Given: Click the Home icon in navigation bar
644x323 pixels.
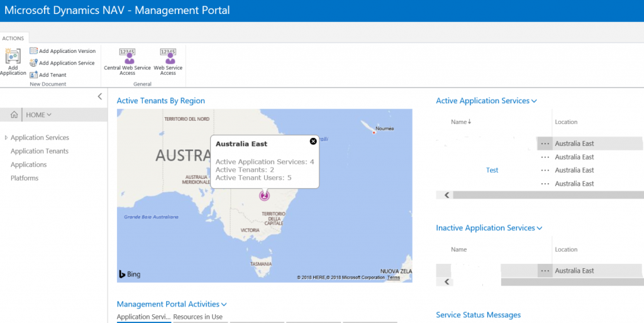Looking at the screenshot, I should [x=14, y=115].
